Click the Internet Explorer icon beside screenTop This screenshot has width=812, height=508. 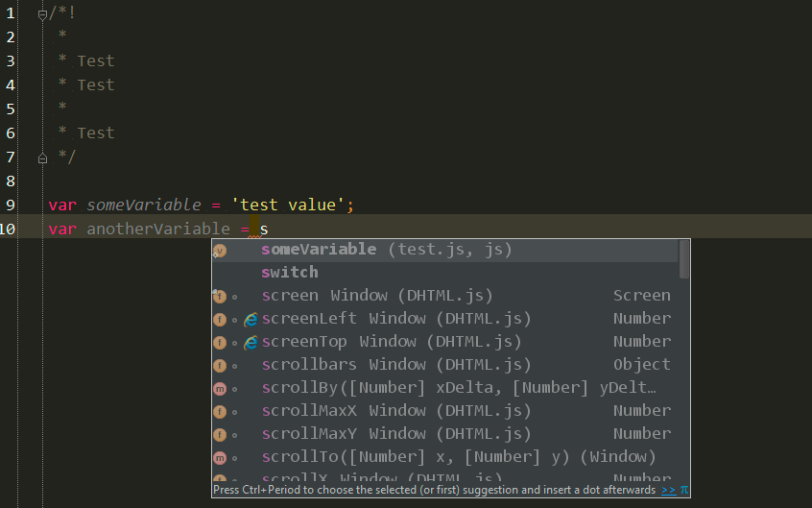click(251, 342)
